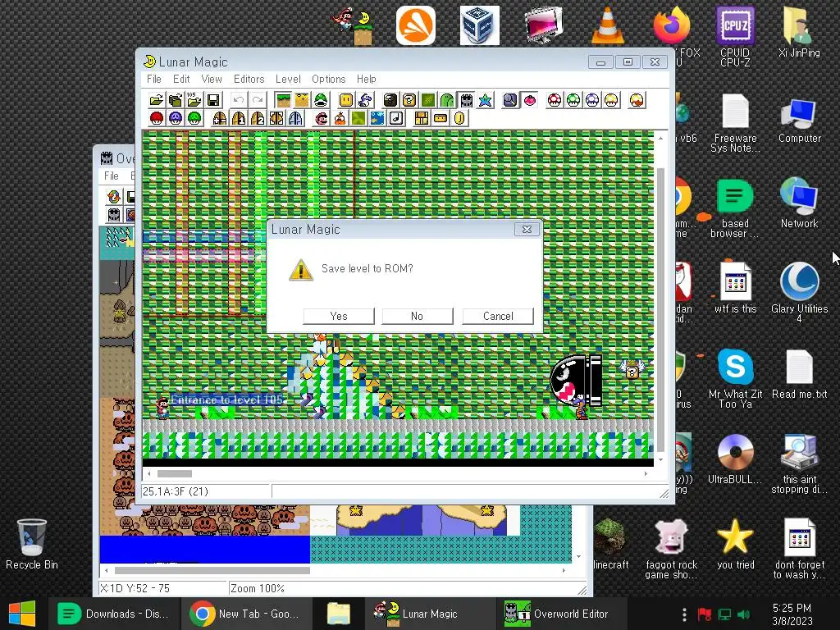
Task: Confirm save by clicking Yes
Action: [x=339, y=316]
